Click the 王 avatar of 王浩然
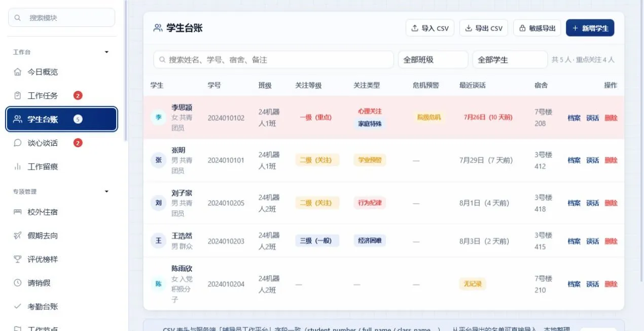The image size is (644, 331). point(159,241)
